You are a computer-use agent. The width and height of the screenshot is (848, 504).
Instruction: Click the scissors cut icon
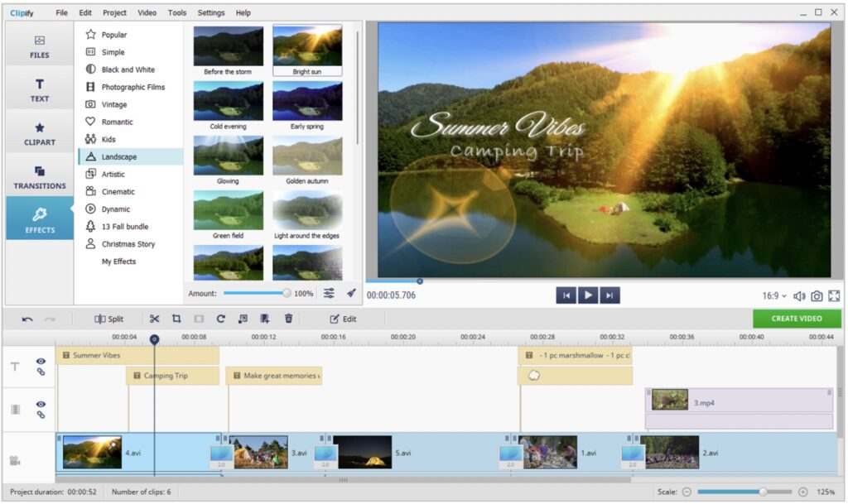[x=155, y=319]
